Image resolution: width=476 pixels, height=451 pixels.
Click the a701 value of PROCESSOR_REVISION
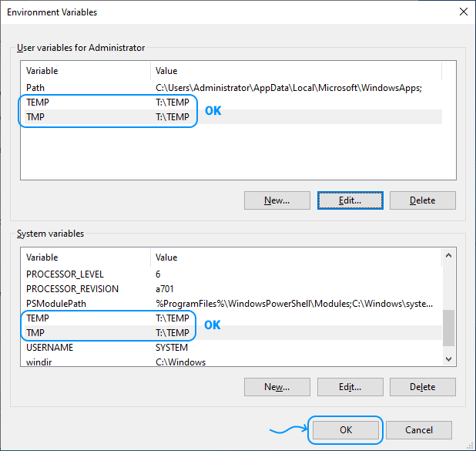(165, 288)
